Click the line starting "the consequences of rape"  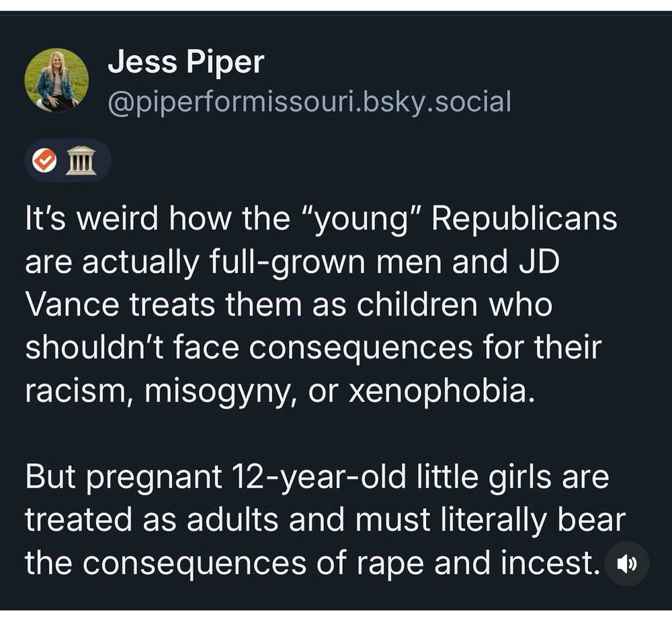click(x=312, y=563)
